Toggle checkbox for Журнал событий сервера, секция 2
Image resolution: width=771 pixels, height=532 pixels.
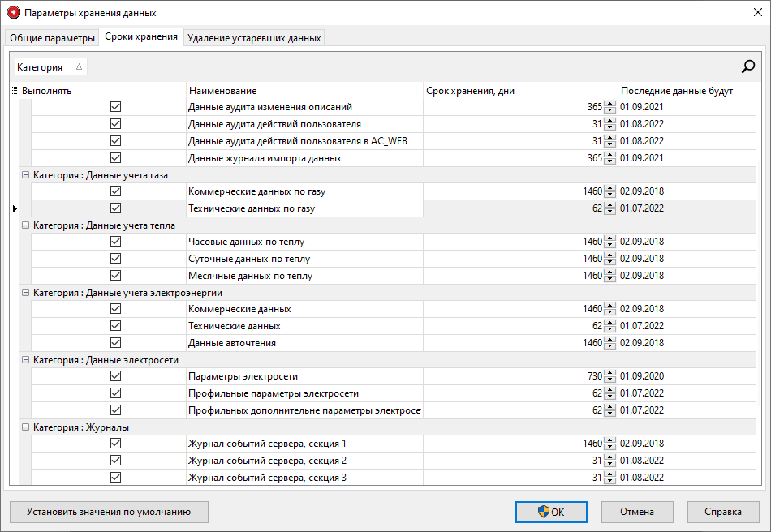click(115, 461)
